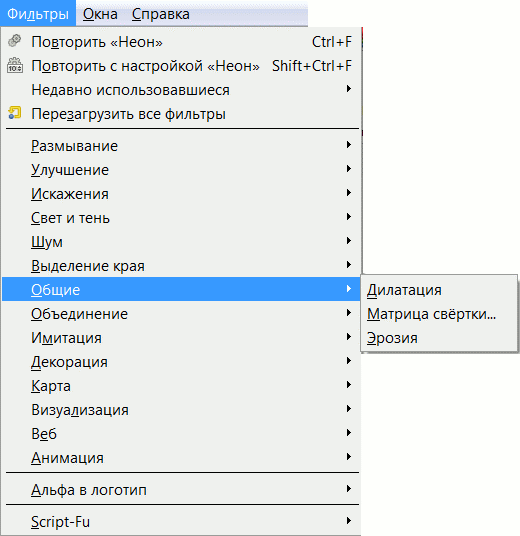
Task: Open the Альфа в логотип submenu
Action: (181, 490)
